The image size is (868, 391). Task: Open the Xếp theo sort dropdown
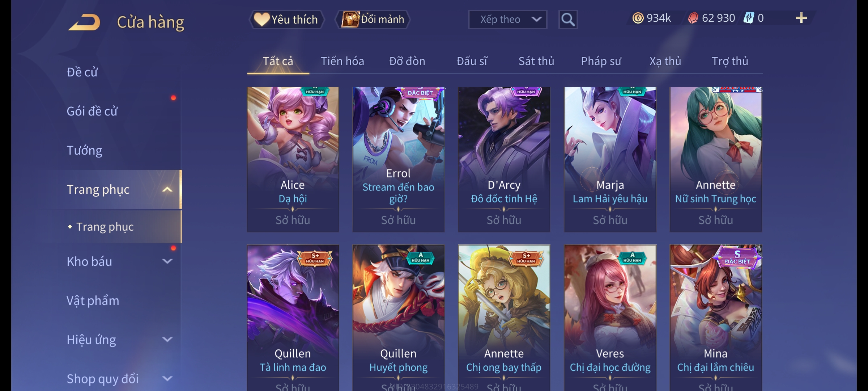click(507, 20)
